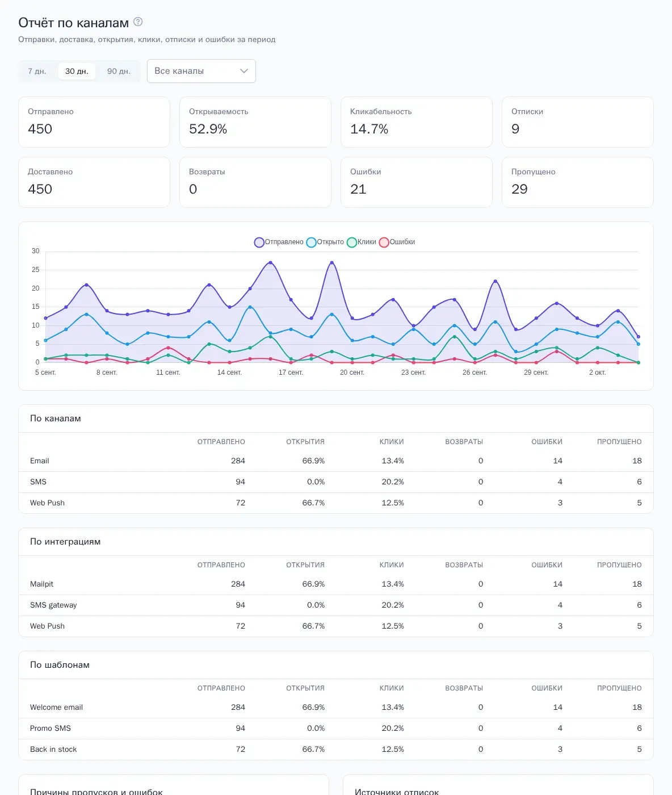Click Клики column header in По шаблонам
Viewport: 672px width, 795px height.
pyautogui.click(x=392, y=688)
